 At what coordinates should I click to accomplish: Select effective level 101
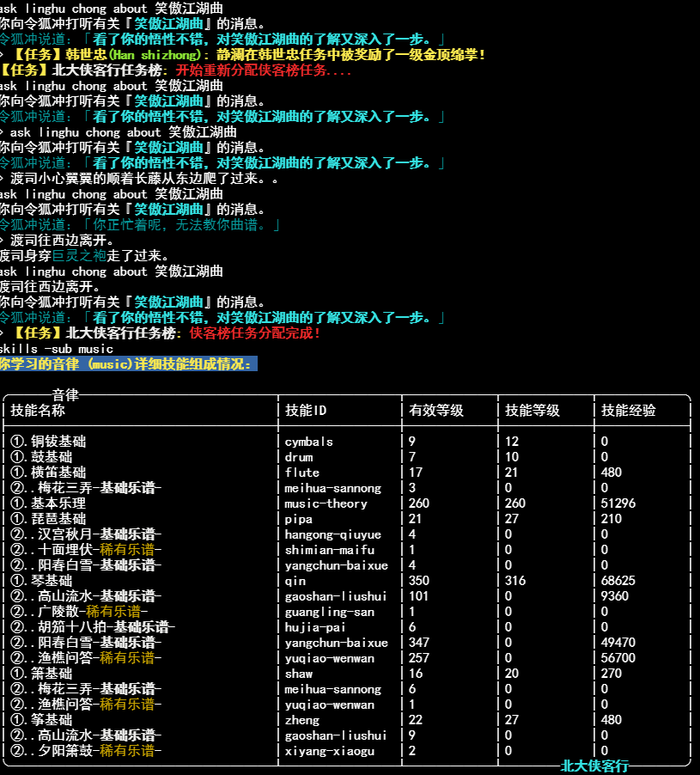(419, 596)
